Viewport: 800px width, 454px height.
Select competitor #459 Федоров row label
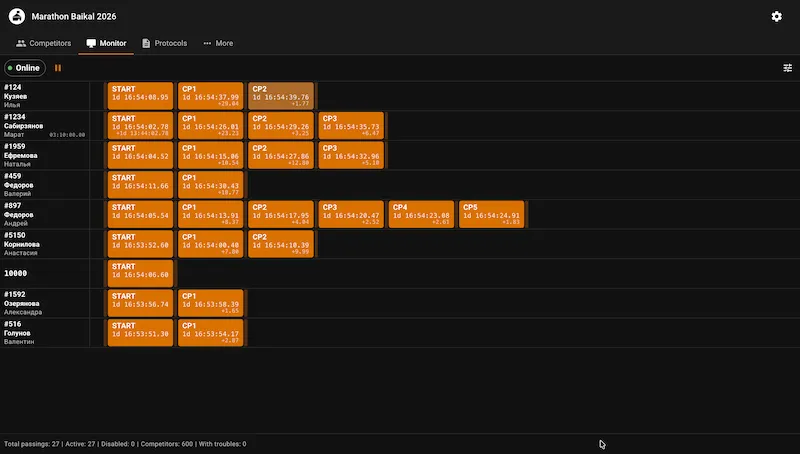(x=45, y=185)
